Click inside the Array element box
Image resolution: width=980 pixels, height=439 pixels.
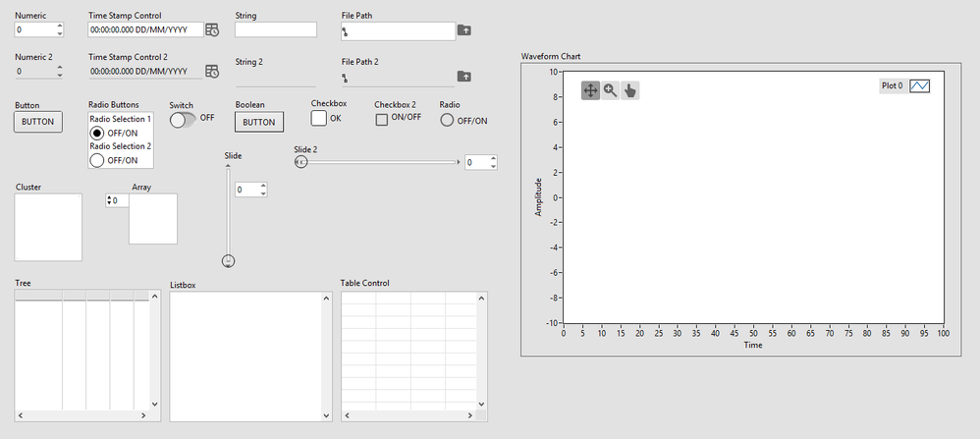pyautogui.click(x=153, y=219)
